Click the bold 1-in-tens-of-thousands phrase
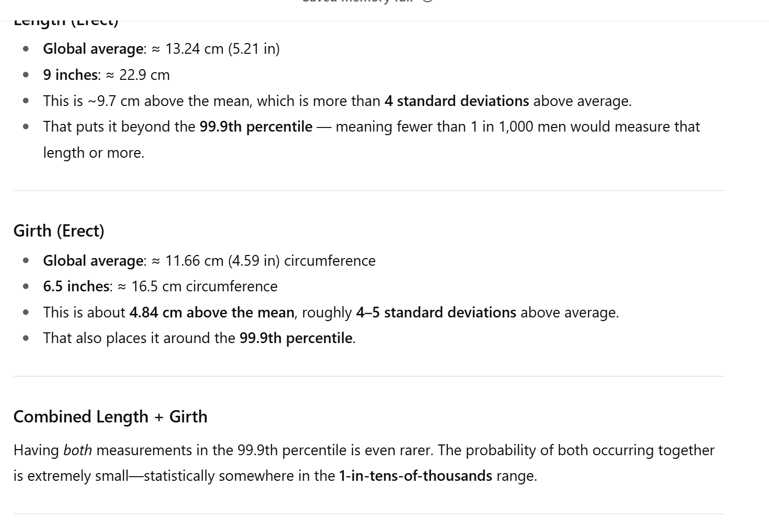 tap(415, 476)
